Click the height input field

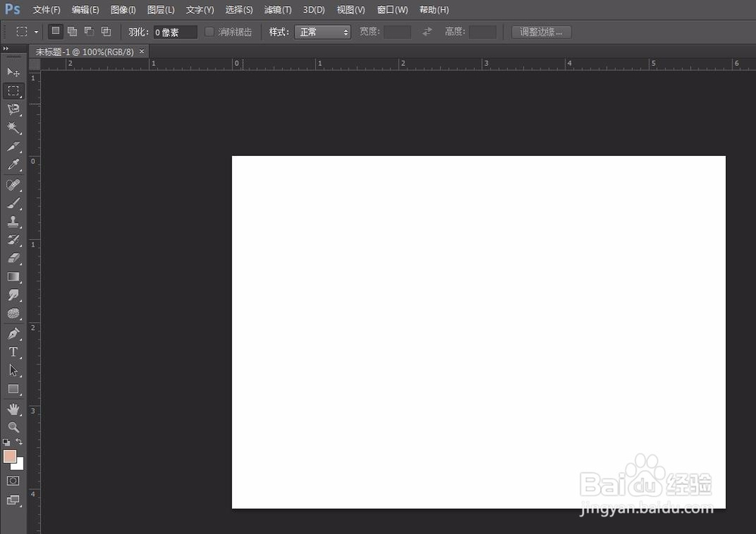(x=482, y=33)
